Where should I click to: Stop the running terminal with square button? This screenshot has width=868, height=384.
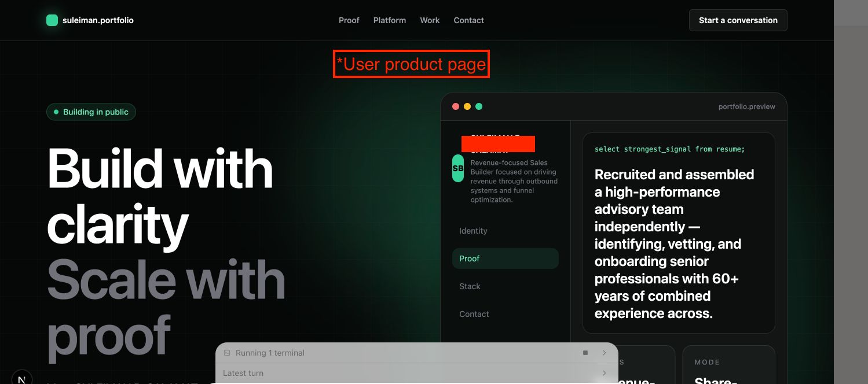pyautogui.click(x=585, y=353)
